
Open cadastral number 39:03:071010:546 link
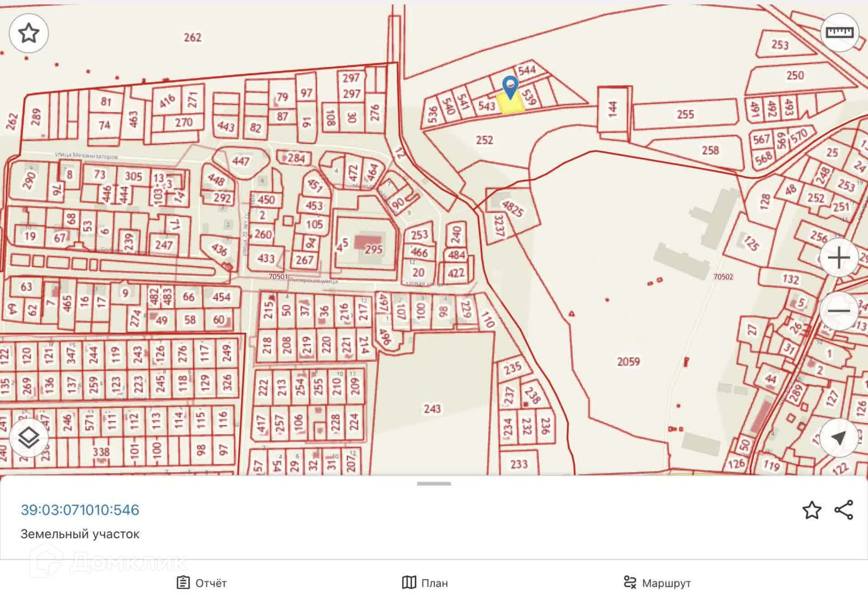[80, 510]
